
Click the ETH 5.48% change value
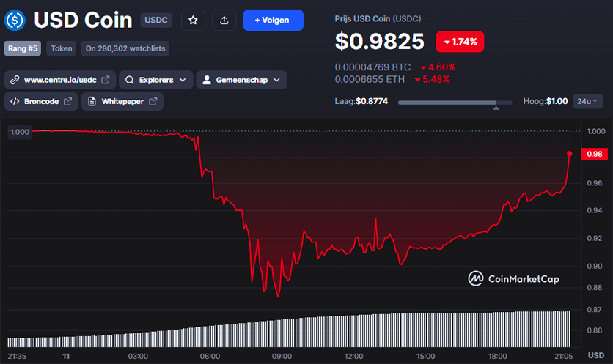433,79
